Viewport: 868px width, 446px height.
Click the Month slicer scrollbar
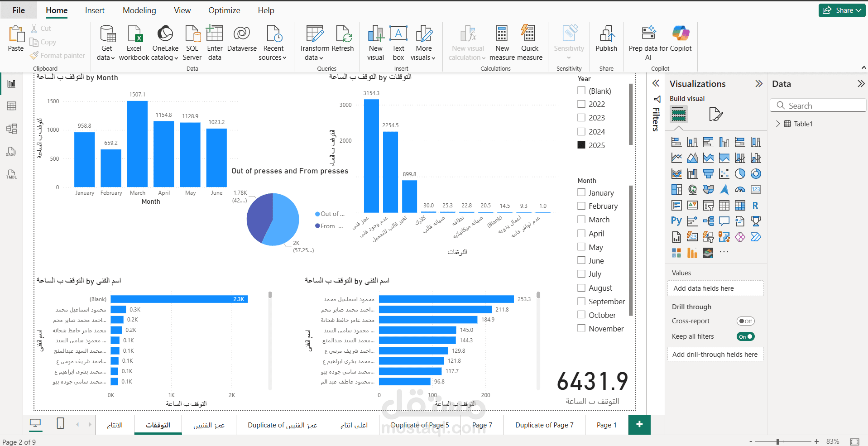click(631, 250)
